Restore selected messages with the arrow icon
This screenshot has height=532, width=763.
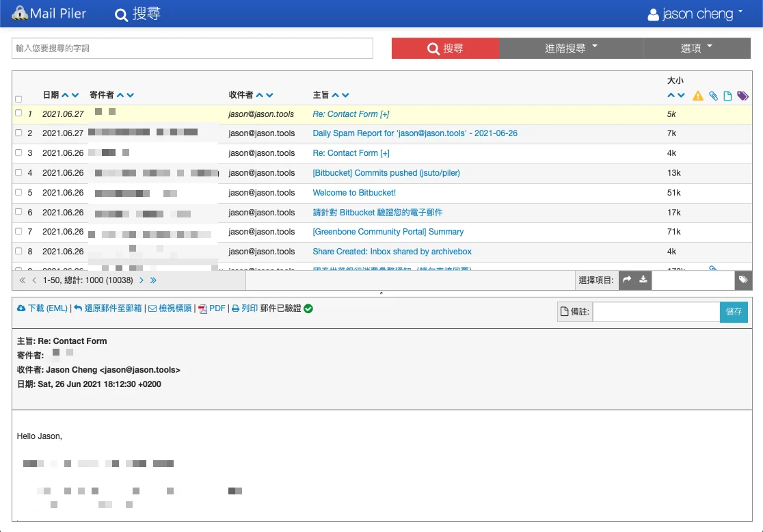coord(627,280)
